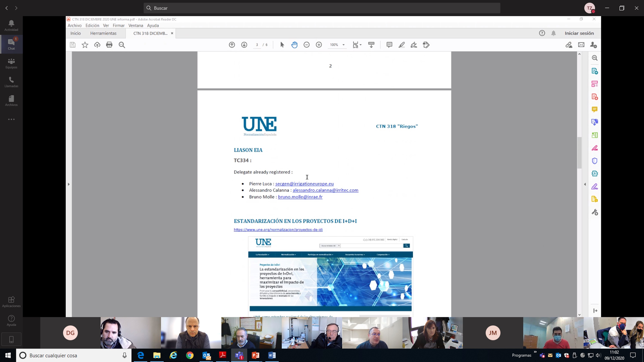Switch to the Inicio tab
Image resolution: width=644 pixels, height=362 pixels.
pos(76,33)
